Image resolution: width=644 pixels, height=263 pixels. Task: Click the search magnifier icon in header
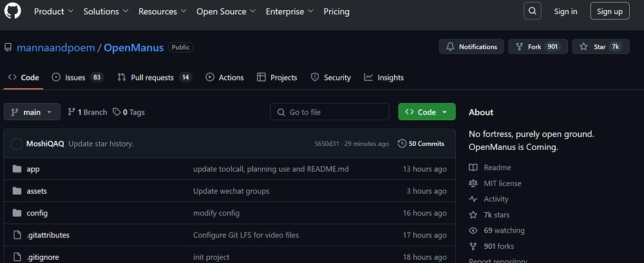pos(533,11)
